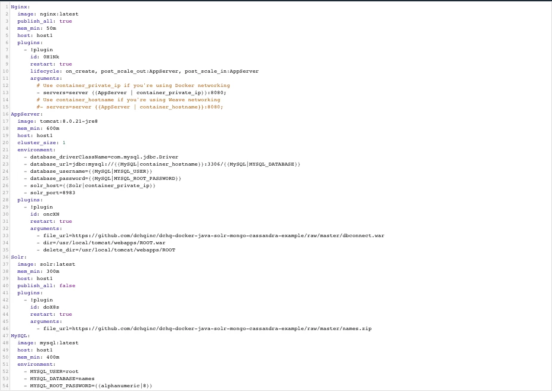552x392 pixels.
Task: Click 'id: doX8s' plugin line
Action: pyautogui.click(x=45, y=307)
